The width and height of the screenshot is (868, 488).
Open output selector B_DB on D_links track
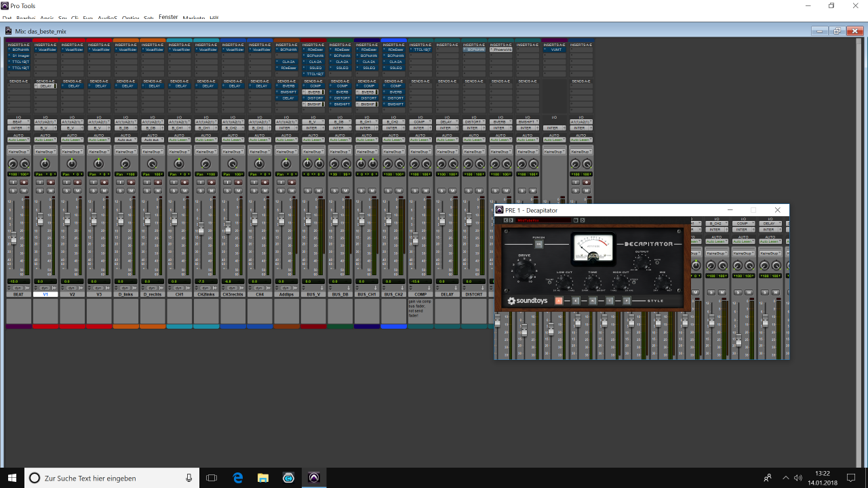(x=125, y=127)
